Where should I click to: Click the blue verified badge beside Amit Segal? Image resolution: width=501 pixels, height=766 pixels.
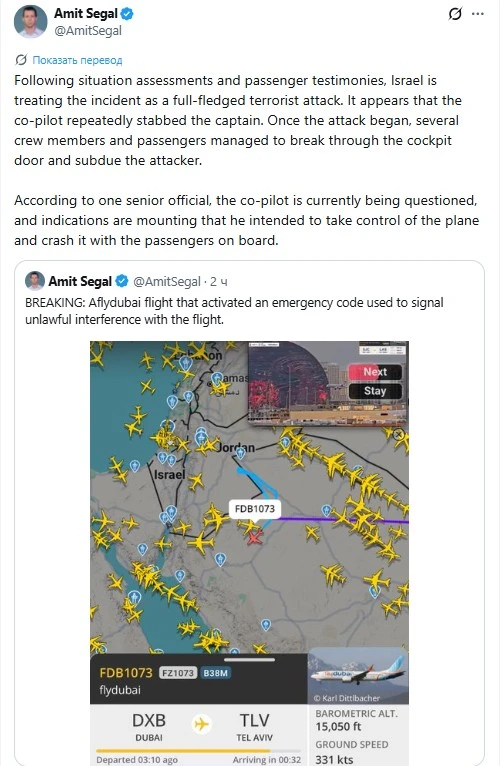[x=127, y=14]
